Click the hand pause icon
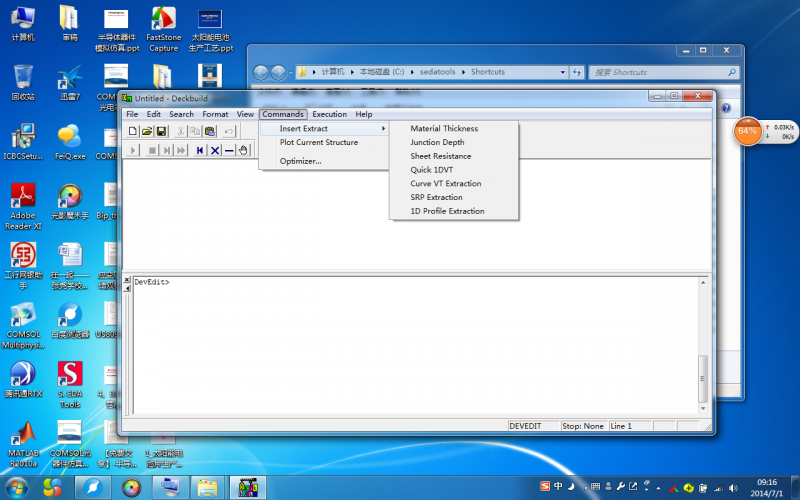 point(243,150)
